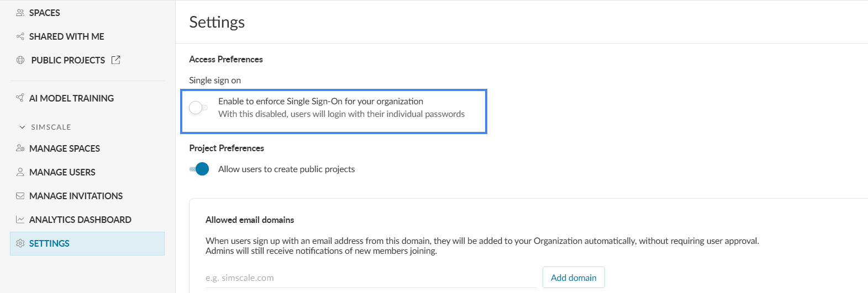
Task: Open the AI Model Training link
Action: (x=71, y=98)
